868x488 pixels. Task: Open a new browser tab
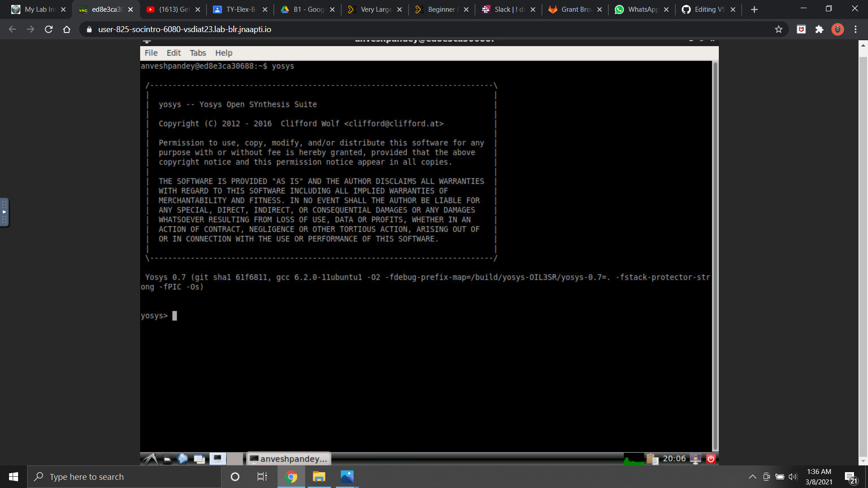tap(754, 9)
